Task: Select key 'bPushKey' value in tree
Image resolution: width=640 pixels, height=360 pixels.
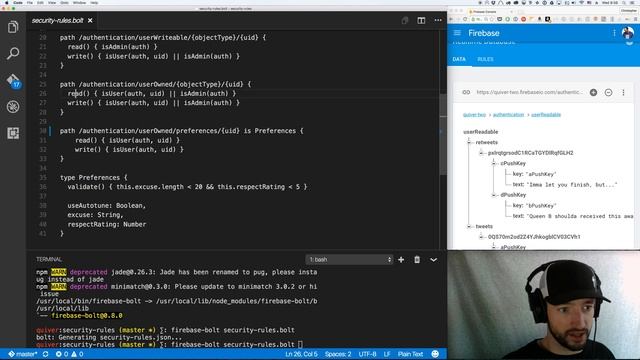Action: pyautogui.click(x=541, y=206)
